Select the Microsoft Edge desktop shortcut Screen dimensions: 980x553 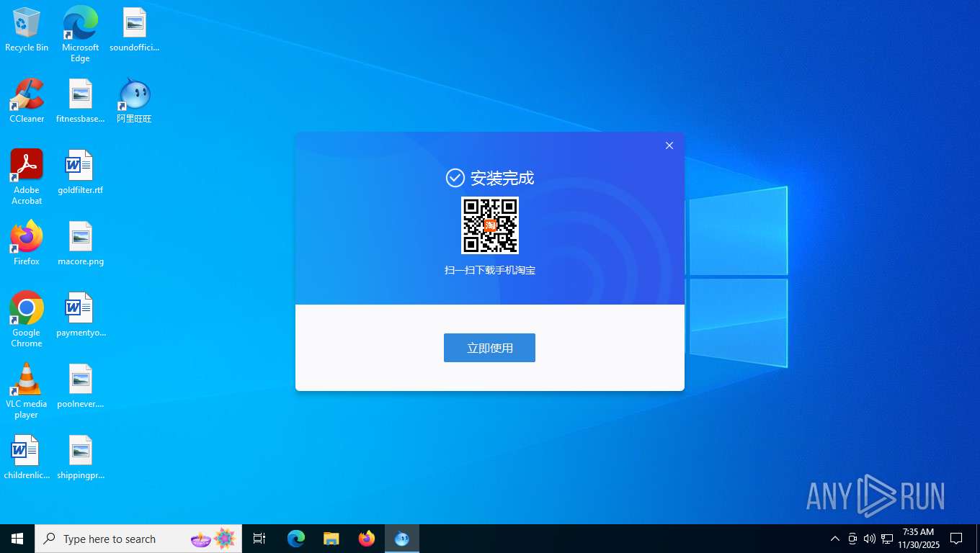click(x=80, y=35)
